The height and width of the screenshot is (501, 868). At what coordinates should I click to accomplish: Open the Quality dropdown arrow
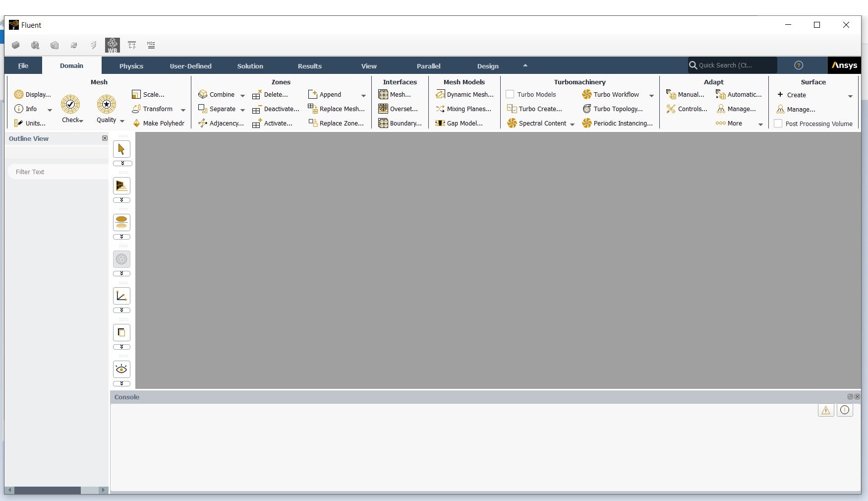(x=122, y=121)
